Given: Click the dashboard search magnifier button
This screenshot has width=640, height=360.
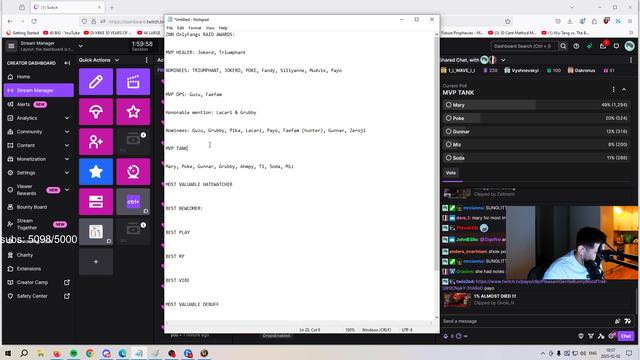Looking at the screenshot, I should click(x=563, y=46).
